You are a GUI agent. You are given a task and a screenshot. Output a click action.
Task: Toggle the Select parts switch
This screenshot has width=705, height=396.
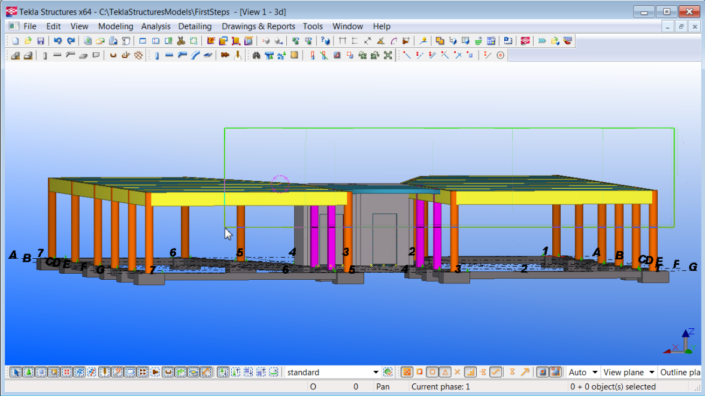coord(41,372)
